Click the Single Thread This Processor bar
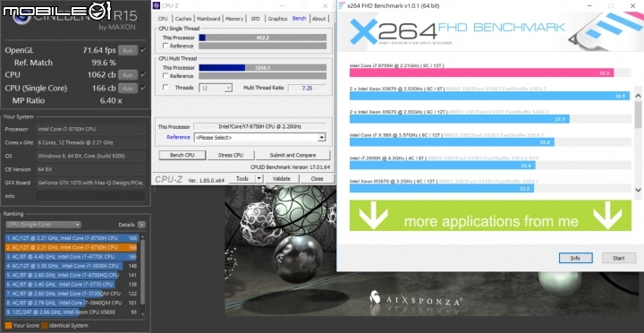This screenshot has height=333, width=644. pyautogui.click(x=263, y=38)
